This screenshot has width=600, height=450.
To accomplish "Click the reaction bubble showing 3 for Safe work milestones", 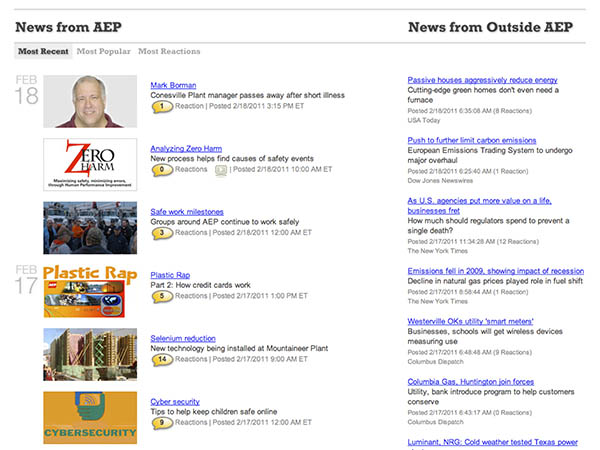I will point(162,233).
